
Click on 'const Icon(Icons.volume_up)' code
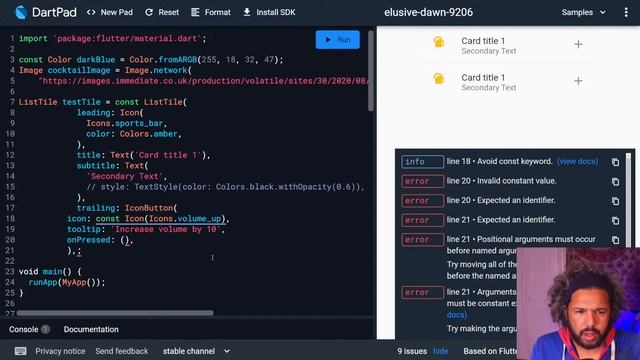click(160, 219)
